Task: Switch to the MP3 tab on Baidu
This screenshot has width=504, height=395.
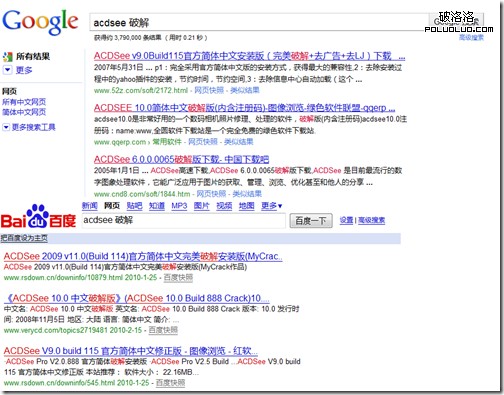Action: tap(179, 206)
